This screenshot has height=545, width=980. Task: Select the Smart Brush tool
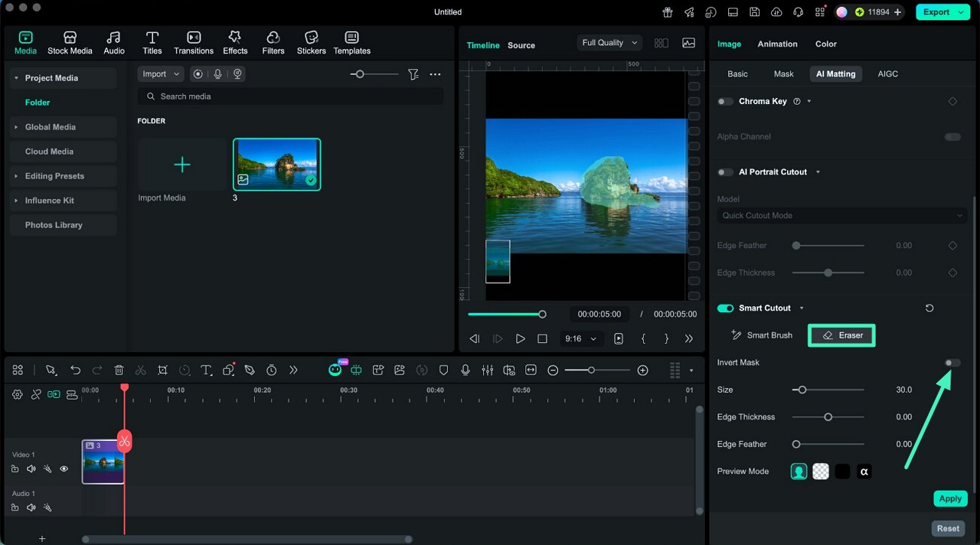click(761, 335)
